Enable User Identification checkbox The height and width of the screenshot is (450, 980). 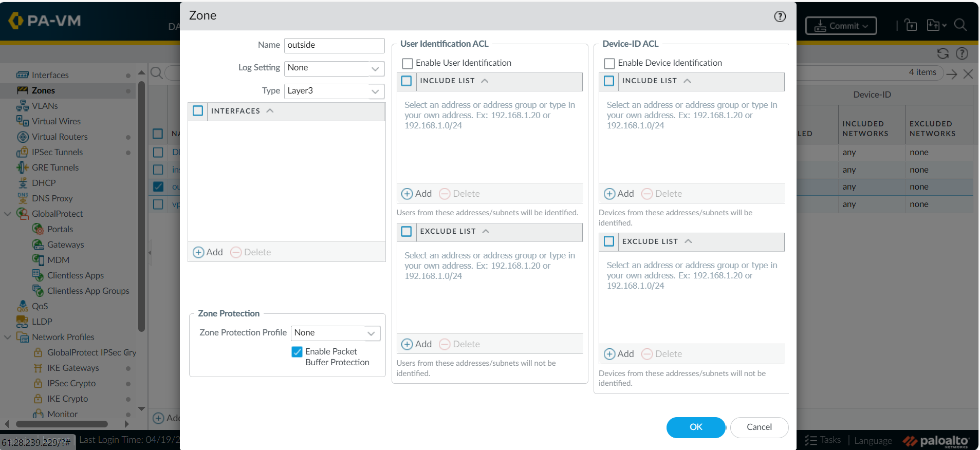pyautogui.click(x=408, y=63)
